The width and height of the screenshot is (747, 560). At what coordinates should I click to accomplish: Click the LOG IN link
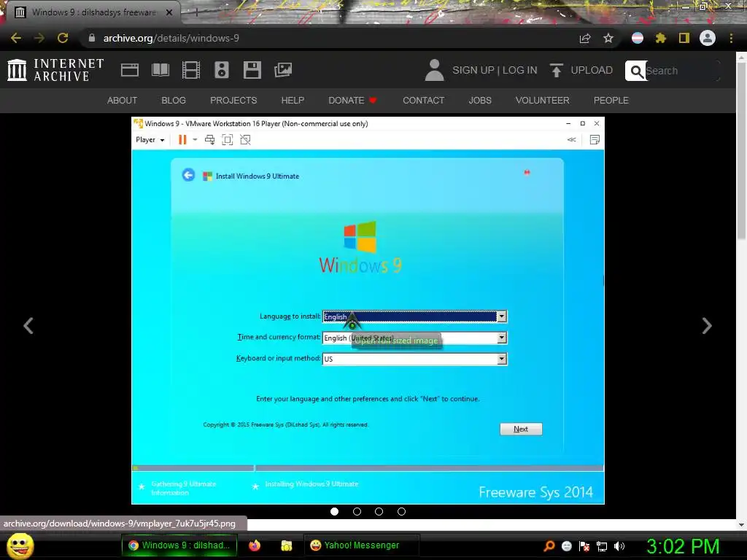[519, 71]
